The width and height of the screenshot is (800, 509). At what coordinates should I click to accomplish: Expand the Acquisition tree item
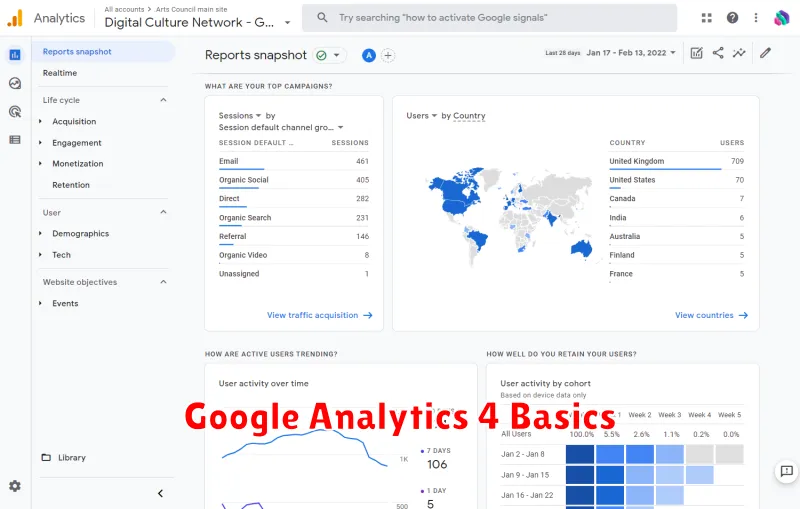click(x=40, y=121)
